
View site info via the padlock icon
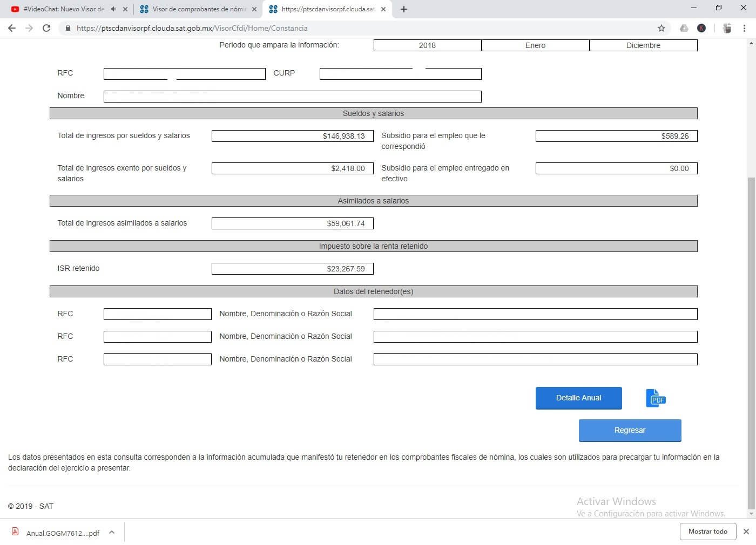pos(67,28)
